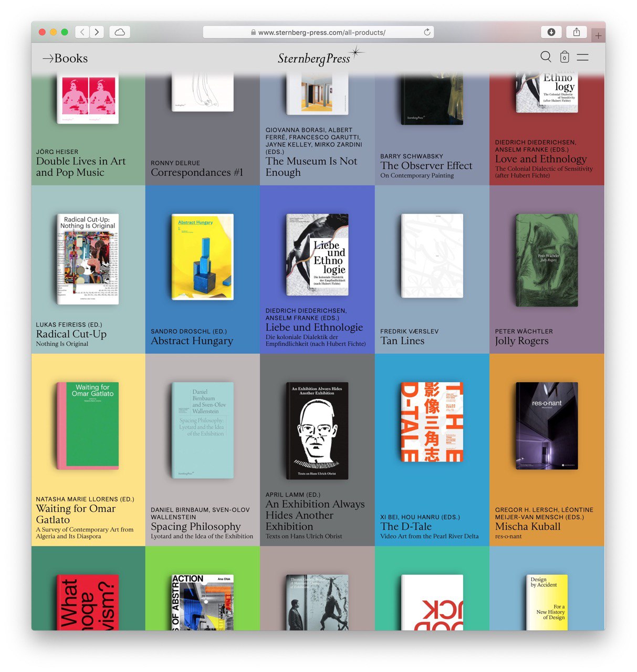Reload the page with the refresh icon
Image resolution: width=637 pixels, height=672 pixels.
pyautogui.click(x=427, y=32)
